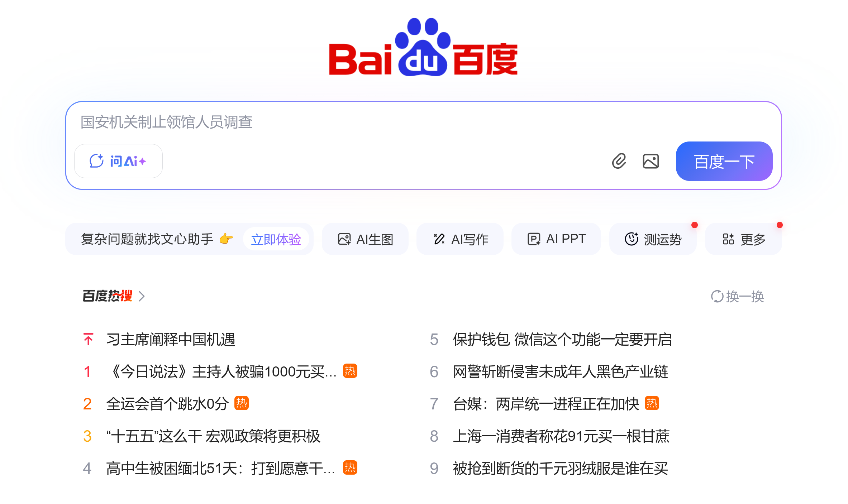Click the 热 badge beside 高中生被困缅北 topic

(x=350, y=467)
